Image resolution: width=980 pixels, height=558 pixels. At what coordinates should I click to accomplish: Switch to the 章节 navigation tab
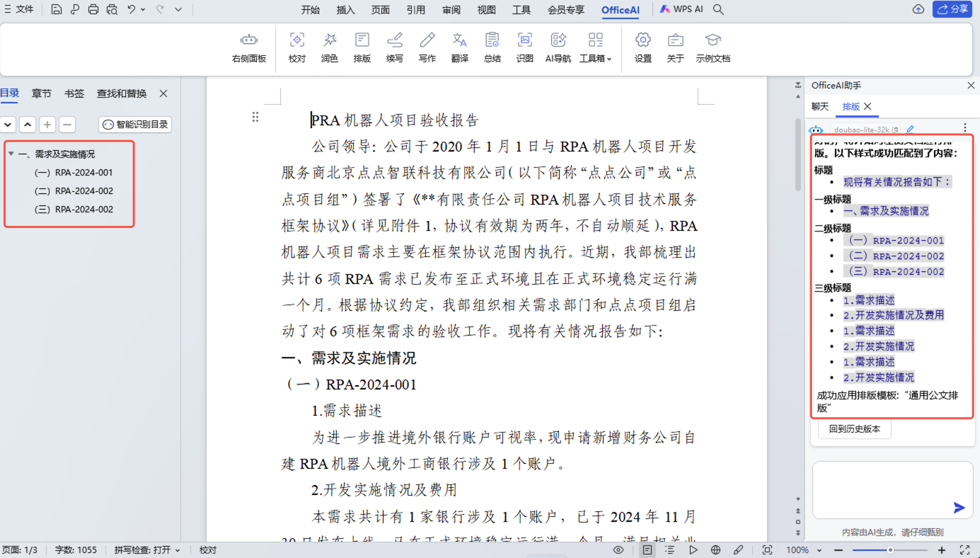click(41, 93)
